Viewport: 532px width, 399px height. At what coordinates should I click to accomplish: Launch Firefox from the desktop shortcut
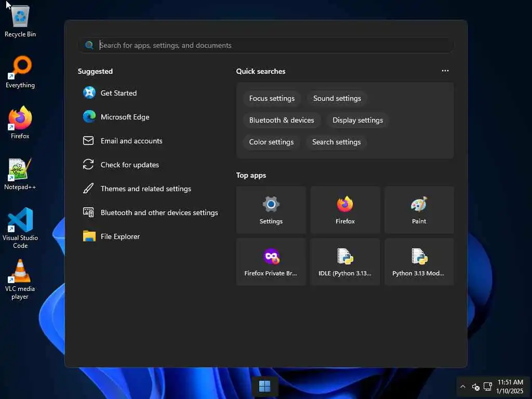point(20,123)
